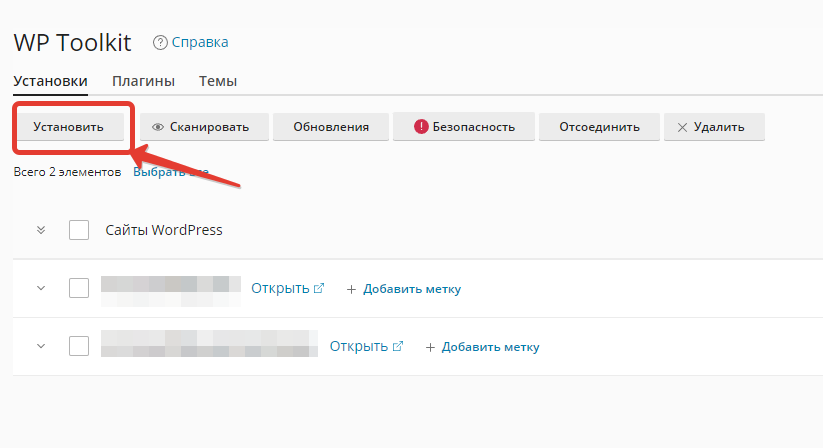This screenshot has width=823, height=448.
Task: Click the plus icon on first row's Добавить метку
Action: point(351,289)
